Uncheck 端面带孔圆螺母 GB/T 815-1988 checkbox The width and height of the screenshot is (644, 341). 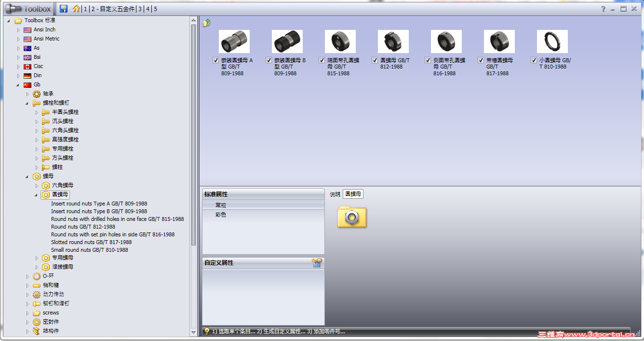pos(322,60)
